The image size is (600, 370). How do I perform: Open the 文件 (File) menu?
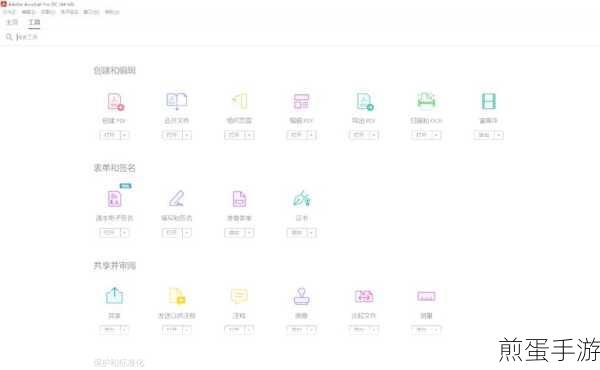point(9,12)
